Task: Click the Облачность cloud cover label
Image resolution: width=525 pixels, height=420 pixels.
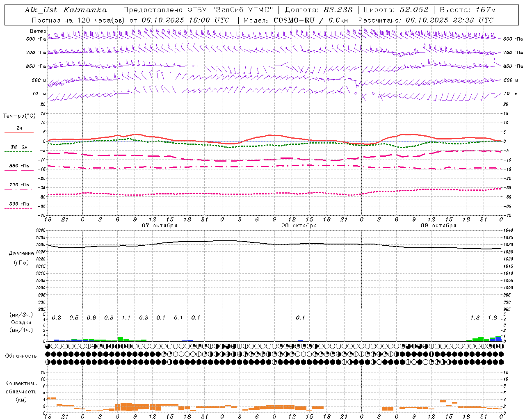Action: pyautogui.click(x=21, y=356)
